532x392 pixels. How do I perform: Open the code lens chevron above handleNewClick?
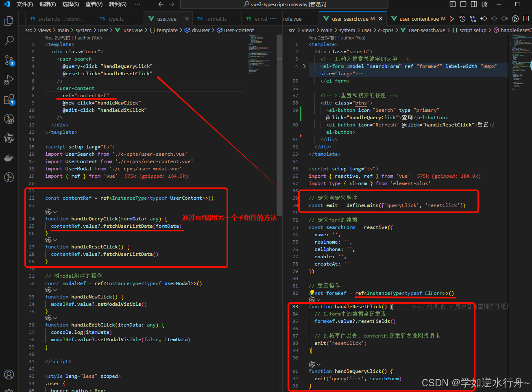55,290
